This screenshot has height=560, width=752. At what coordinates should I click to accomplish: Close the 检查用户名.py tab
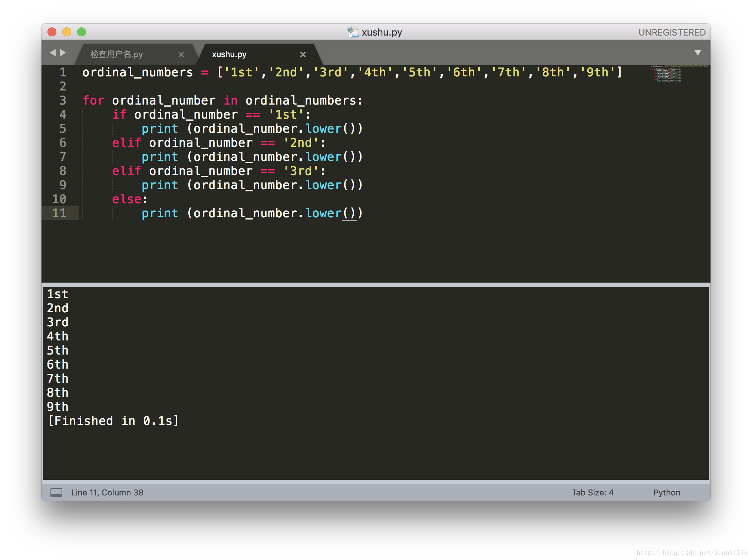click(x=181, y=55)
